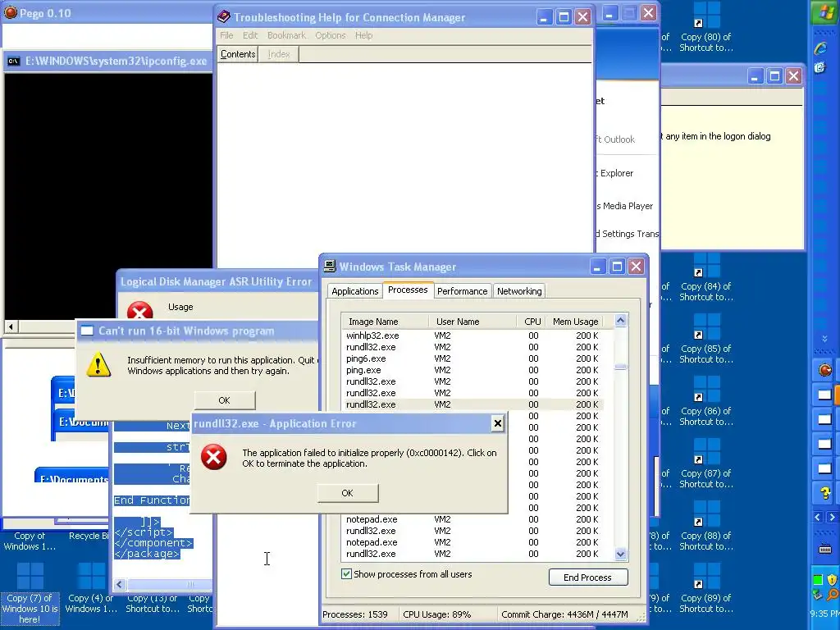The width and height of the screenshot is (840, 630).
Task: Click the network computers tray icon
Action: 818,594
